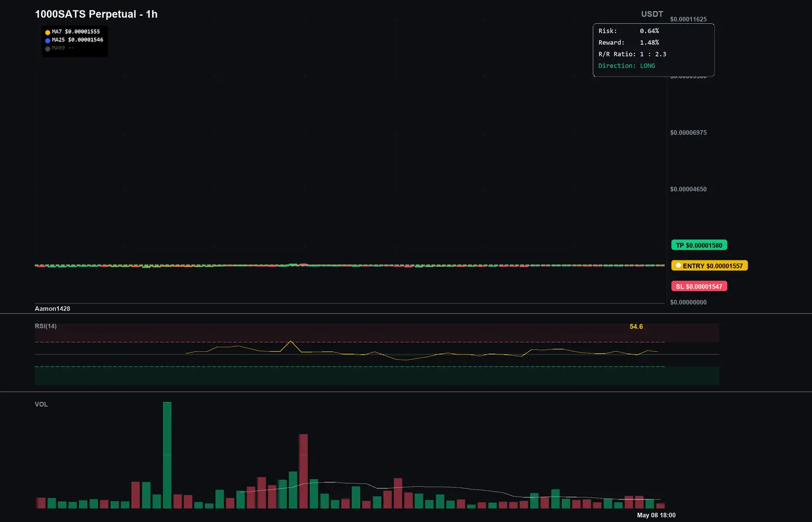Click the RSI(14) panel label

point(46,327)
